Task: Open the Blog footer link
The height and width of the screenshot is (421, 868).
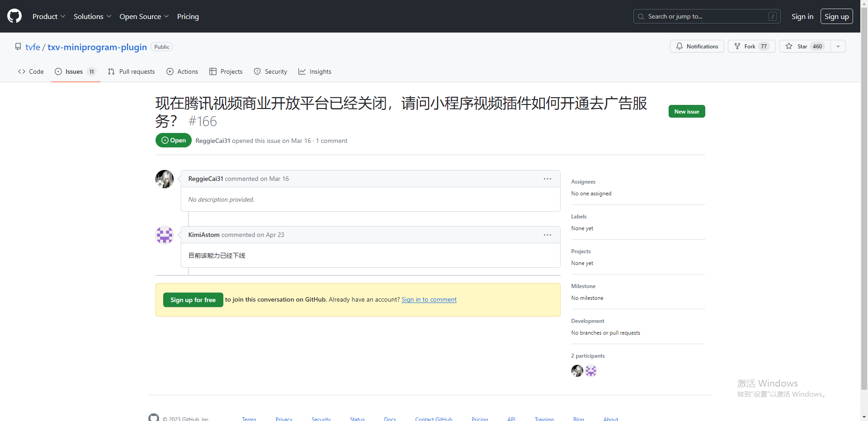Action: click(579, 419)
